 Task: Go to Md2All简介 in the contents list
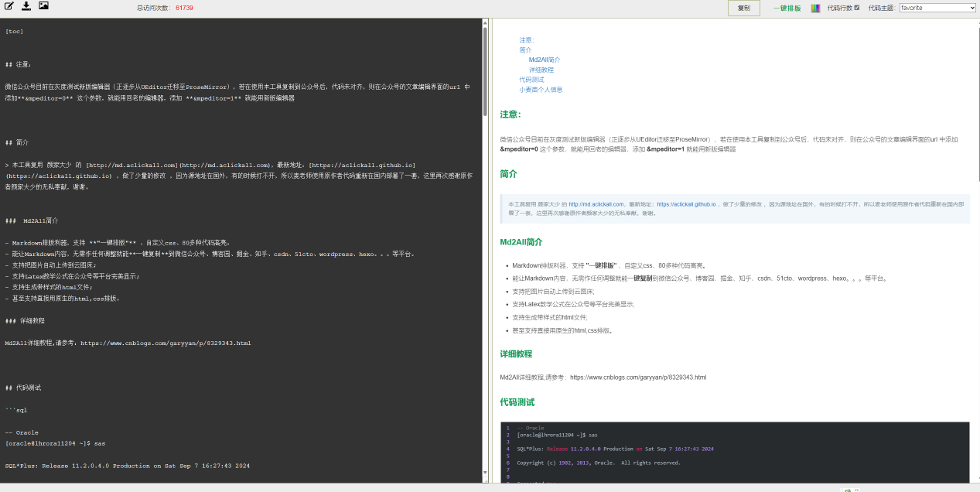[x=545, y=60]
